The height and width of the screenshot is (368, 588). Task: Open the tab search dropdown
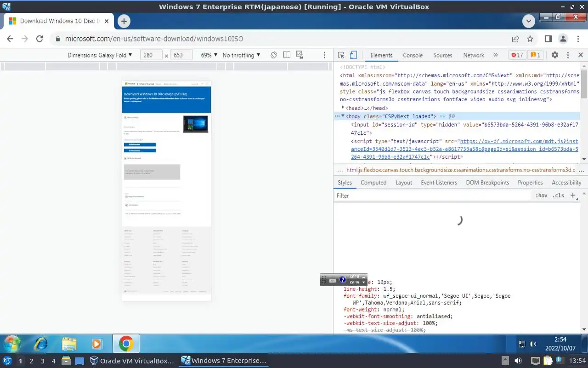point(529,21)
